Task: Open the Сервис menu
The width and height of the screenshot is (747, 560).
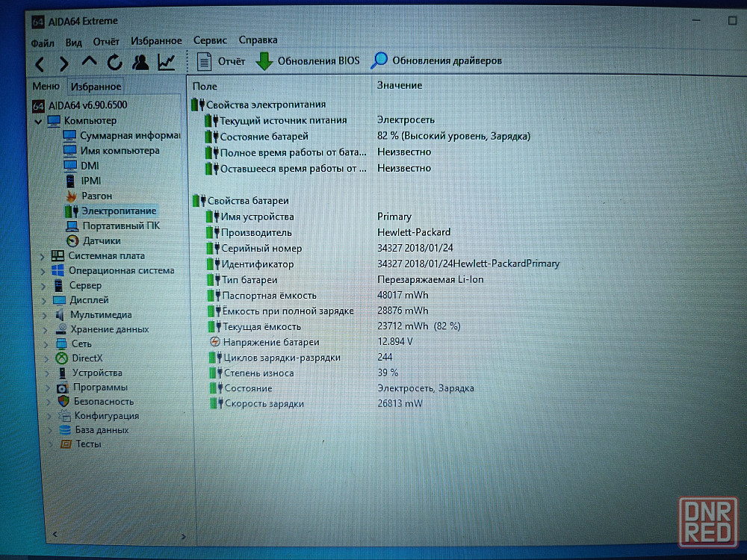Action: (210, 40)
